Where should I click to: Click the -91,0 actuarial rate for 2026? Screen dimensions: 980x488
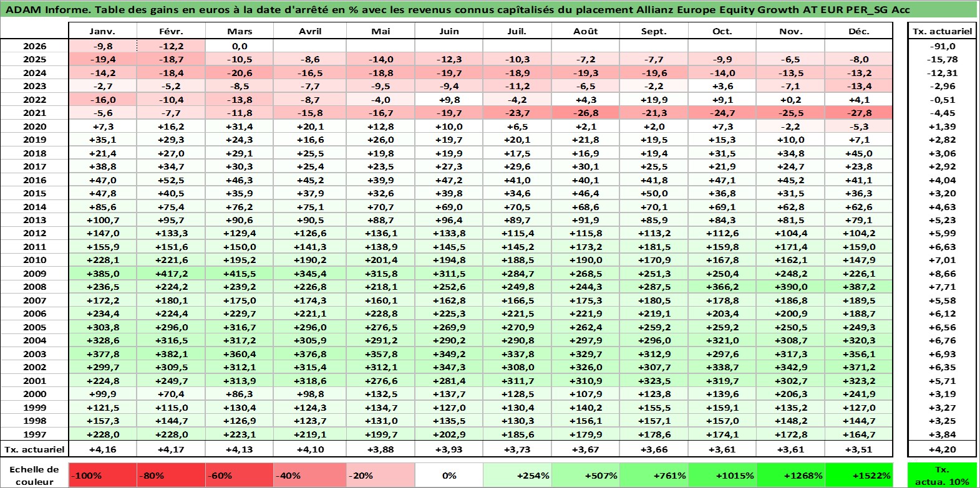(942, 46)
